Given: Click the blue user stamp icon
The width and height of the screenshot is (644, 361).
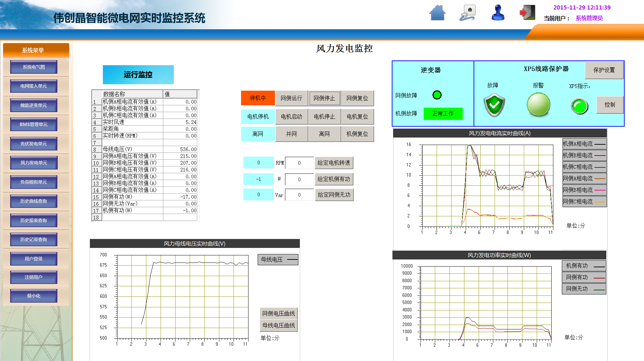Looking at the screenshot, I should 498,13.
